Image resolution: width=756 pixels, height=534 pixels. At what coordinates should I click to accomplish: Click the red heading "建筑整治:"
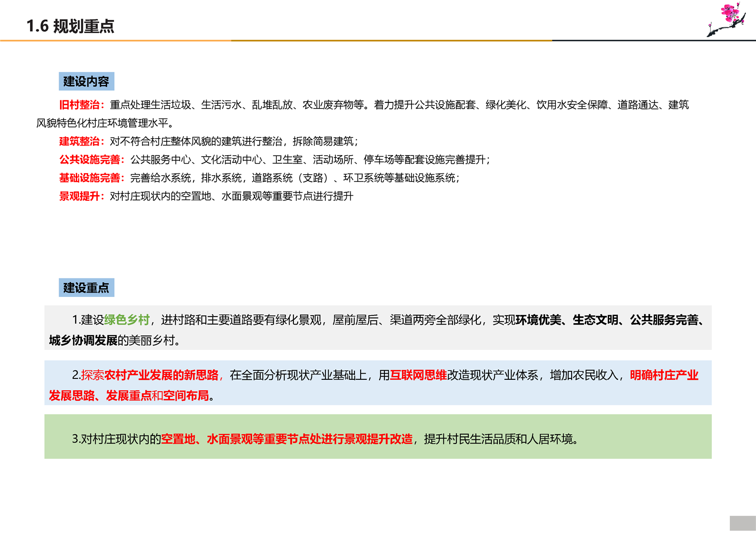[81, 141]
